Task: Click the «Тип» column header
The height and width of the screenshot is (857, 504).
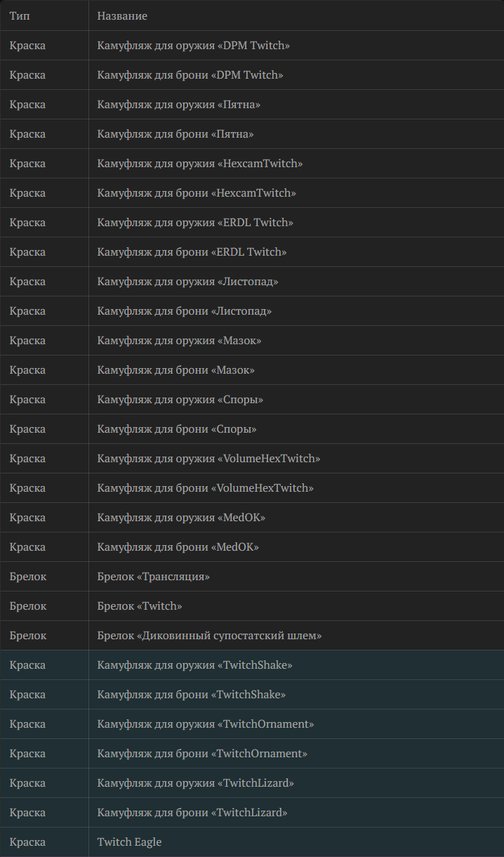Action: coord(44,15)
